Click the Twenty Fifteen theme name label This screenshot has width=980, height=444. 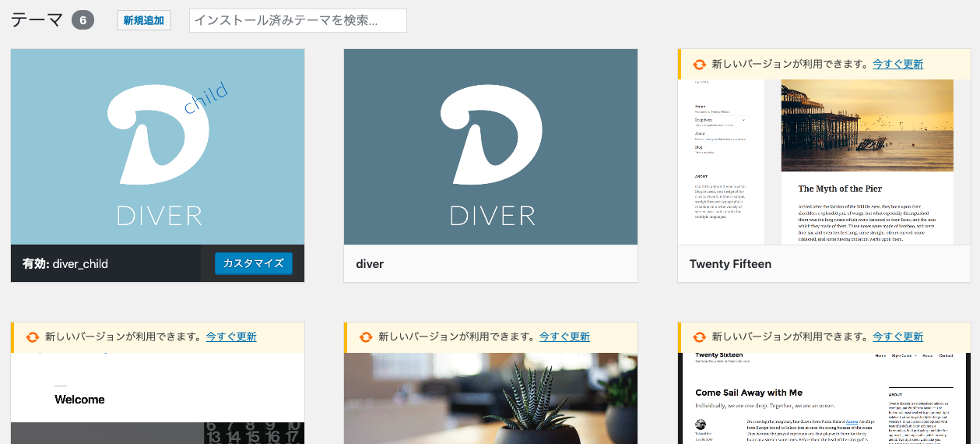(x=730, y=264)
